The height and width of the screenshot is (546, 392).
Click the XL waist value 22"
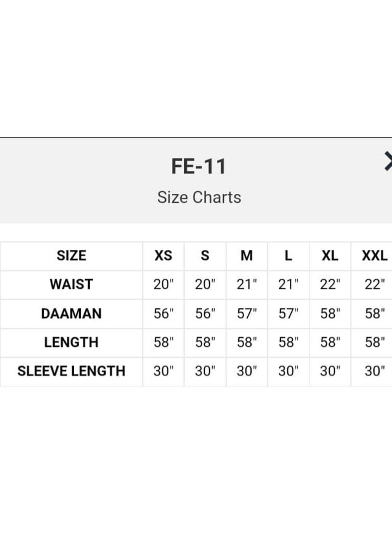[330, 284]
